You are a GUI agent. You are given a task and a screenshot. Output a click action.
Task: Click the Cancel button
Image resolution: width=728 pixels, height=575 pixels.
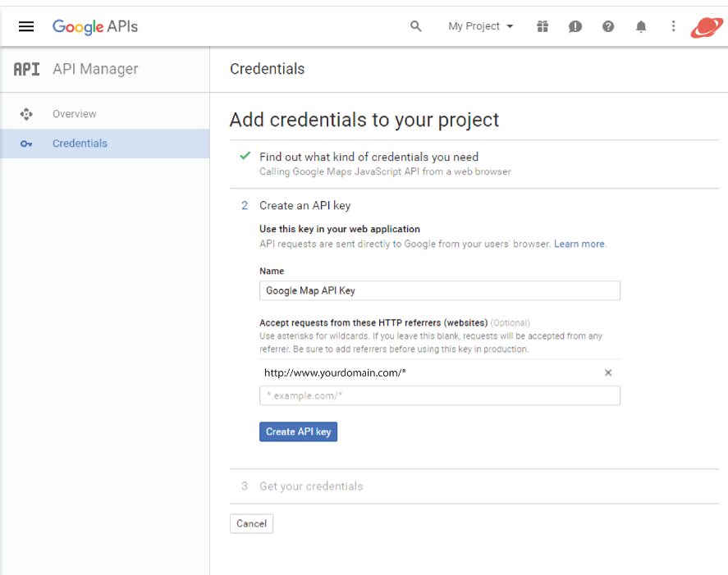[251, 523]
